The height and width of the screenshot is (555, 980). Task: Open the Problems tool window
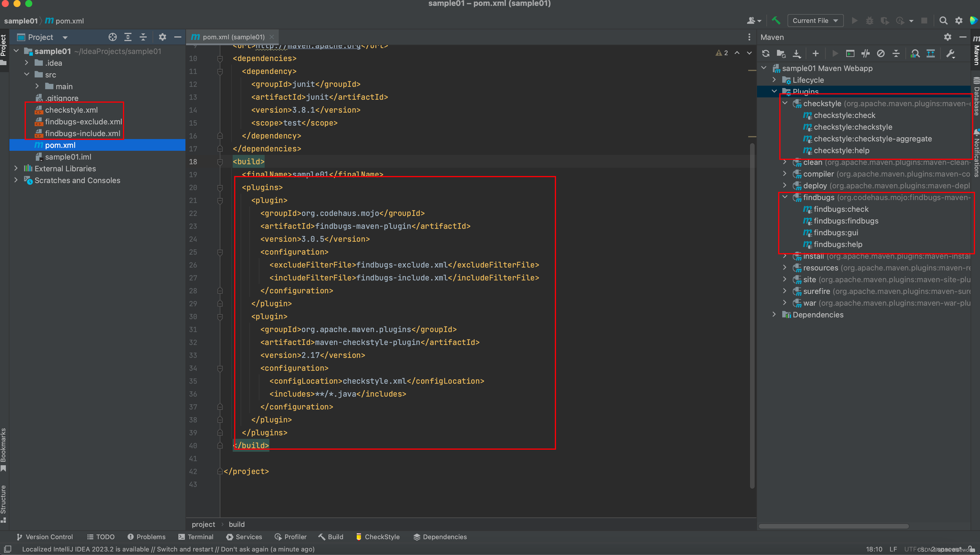(146, 537)
